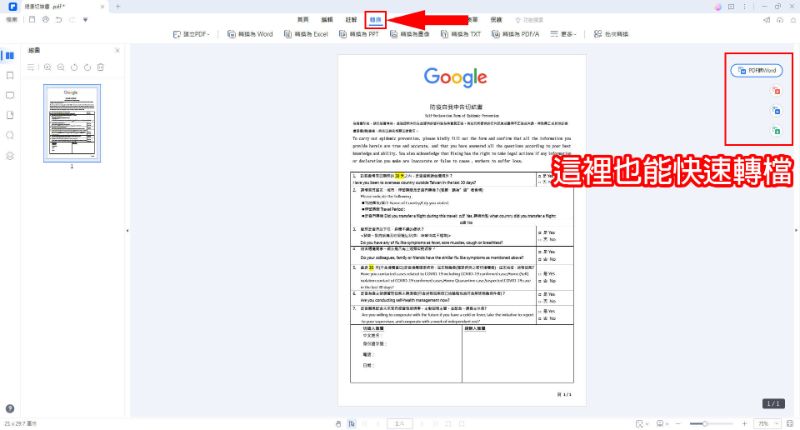Open help via question mark icon

click(10, 409)
